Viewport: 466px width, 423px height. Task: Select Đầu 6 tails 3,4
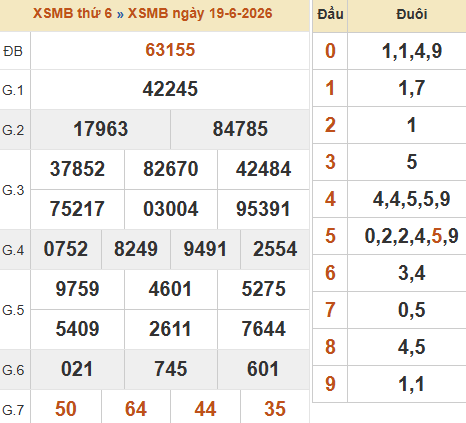[x=412, y=273]
